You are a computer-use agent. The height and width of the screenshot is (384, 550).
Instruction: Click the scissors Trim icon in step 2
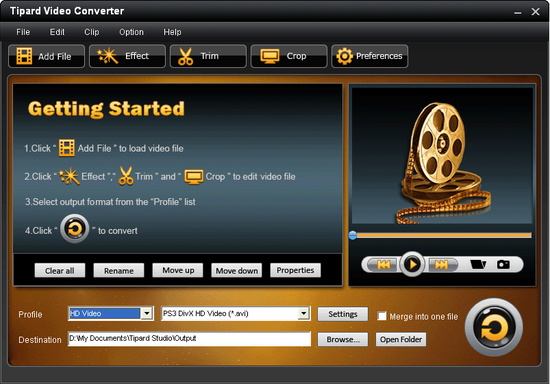point(126,176)
